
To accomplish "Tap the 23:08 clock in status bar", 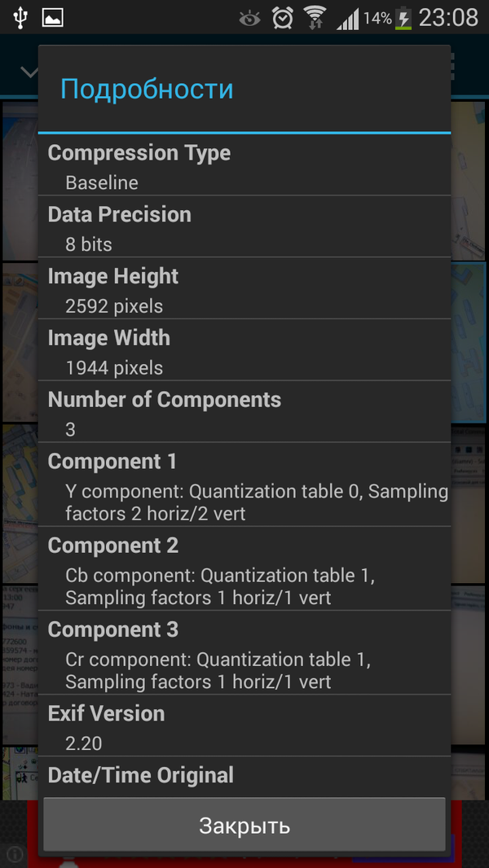I will click(448, 17).
